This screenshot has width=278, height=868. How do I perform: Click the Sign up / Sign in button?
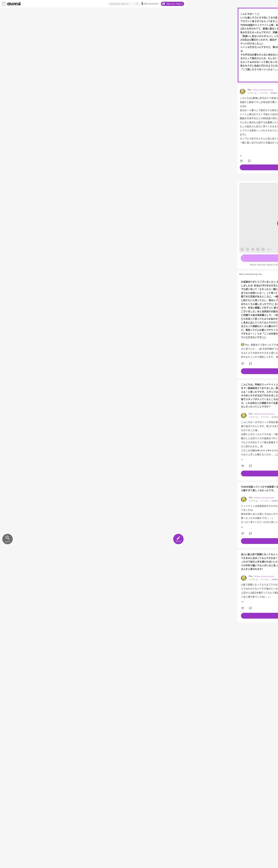[172, 4]
